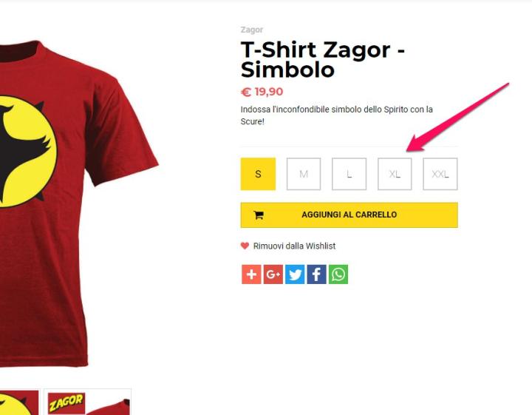Click Aggiungi al carrello button

(349, 215)
